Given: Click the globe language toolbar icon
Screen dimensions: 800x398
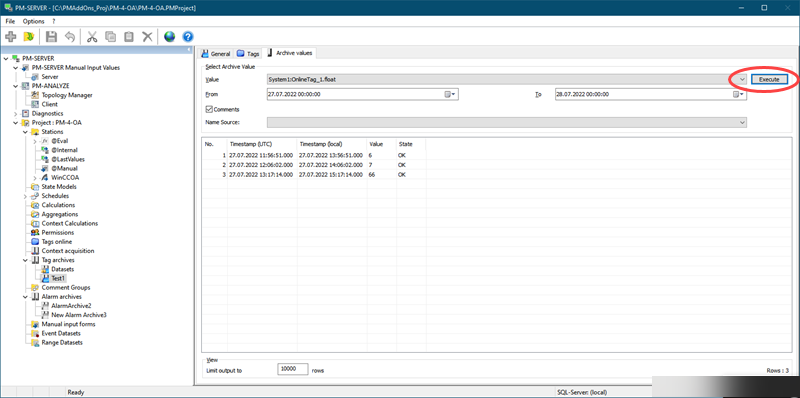Looking at the screenshot, I should (169, 37).
